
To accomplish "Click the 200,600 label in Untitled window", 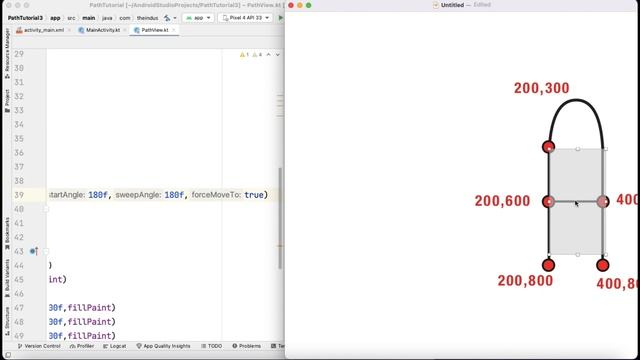I will tap(502, 201).
